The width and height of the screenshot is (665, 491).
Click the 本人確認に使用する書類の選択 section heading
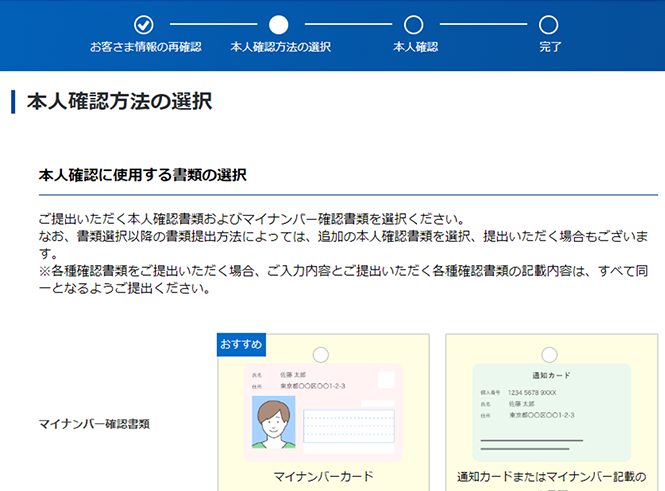click(142, 175)
